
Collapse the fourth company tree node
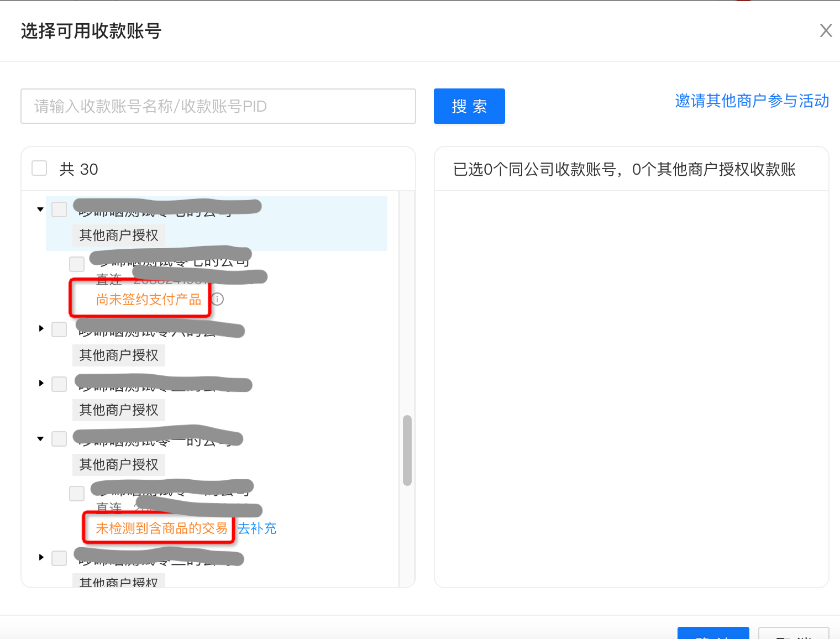click(40, 439)
